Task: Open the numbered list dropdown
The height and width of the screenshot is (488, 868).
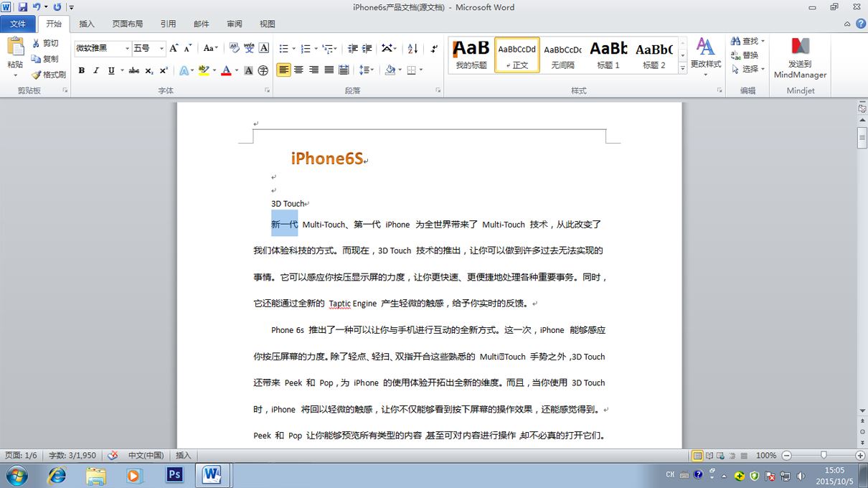Action: point(316,49)
